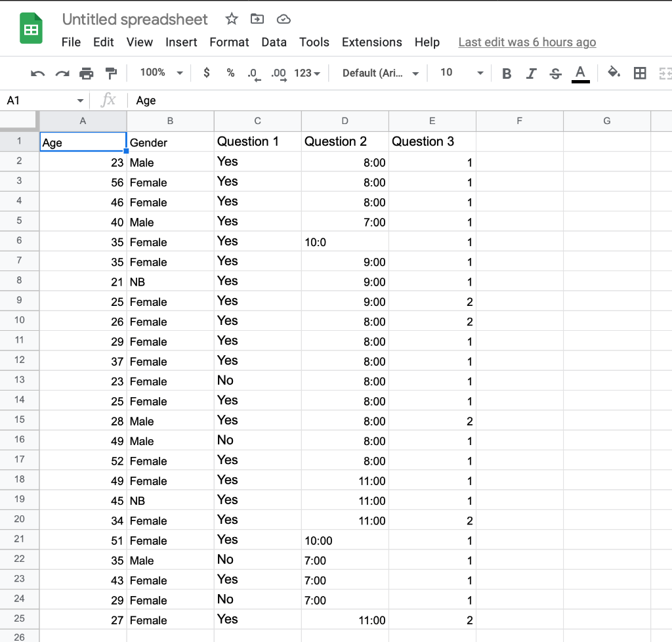This screenshot has height=642, width=672.
Task: Open the File menu
Action: click(x=71, y=42)
